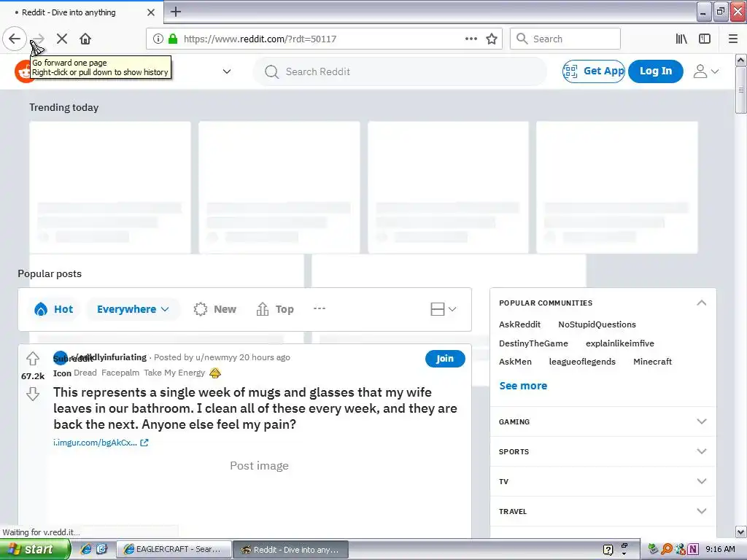
Task: Open the Windows Start menu
Action: tap(35, 550)
